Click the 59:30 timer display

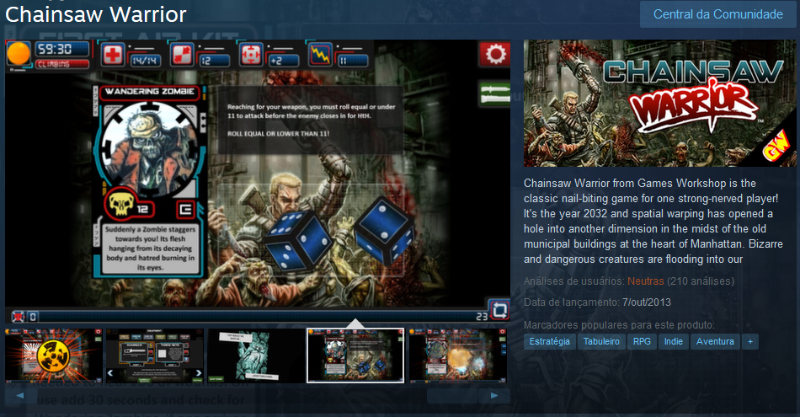[62, 50]
